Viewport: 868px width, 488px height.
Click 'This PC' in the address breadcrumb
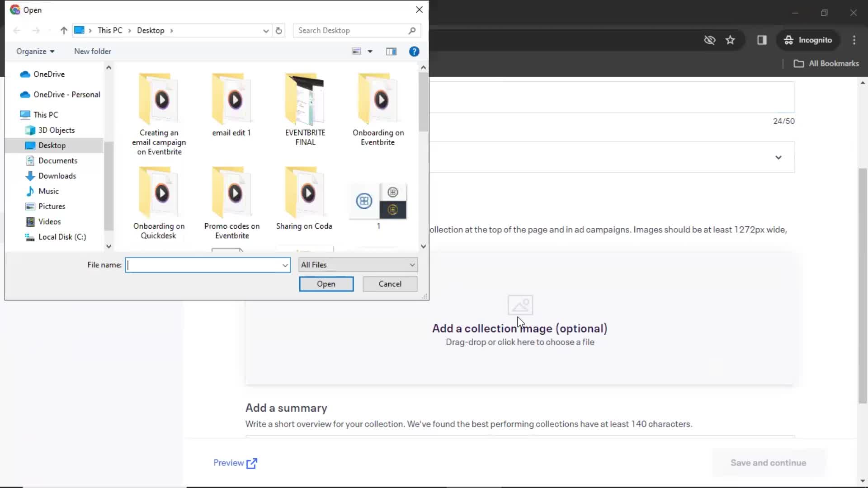click(110, 30)
